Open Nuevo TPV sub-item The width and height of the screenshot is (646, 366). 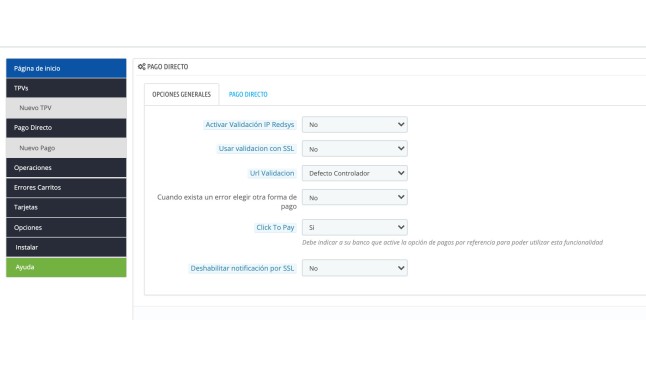(66, 108)
